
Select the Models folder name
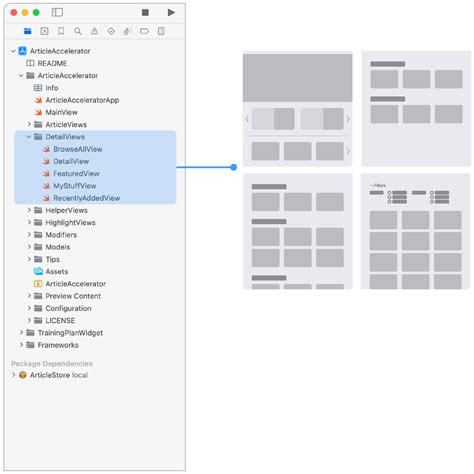tap(58, 247)
